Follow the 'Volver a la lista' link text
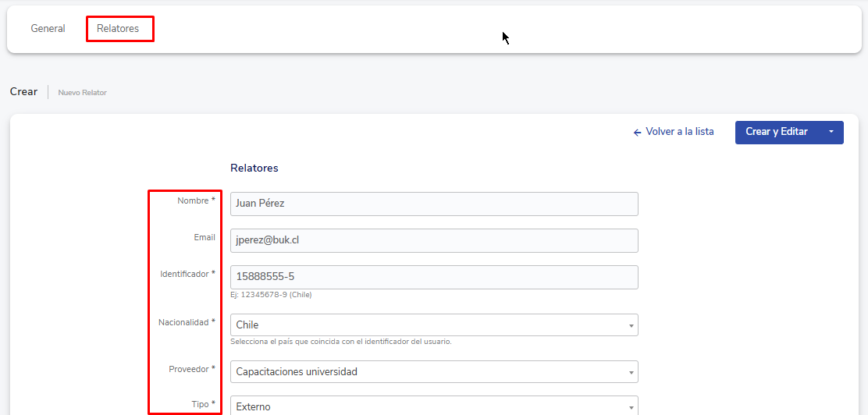 (x=679, y=132)
